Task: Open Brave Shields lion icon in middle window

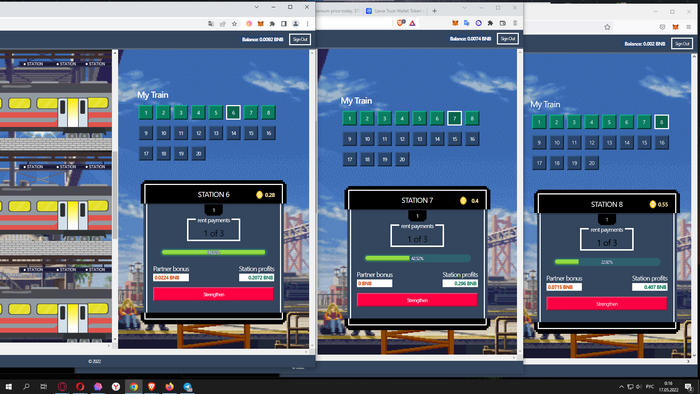Action: (400, 23)
